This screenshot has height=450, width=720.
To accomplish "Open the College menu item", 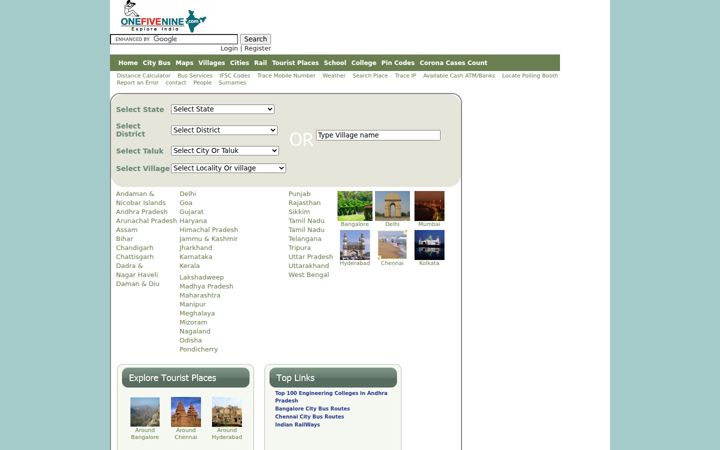I will click(364, 63).
